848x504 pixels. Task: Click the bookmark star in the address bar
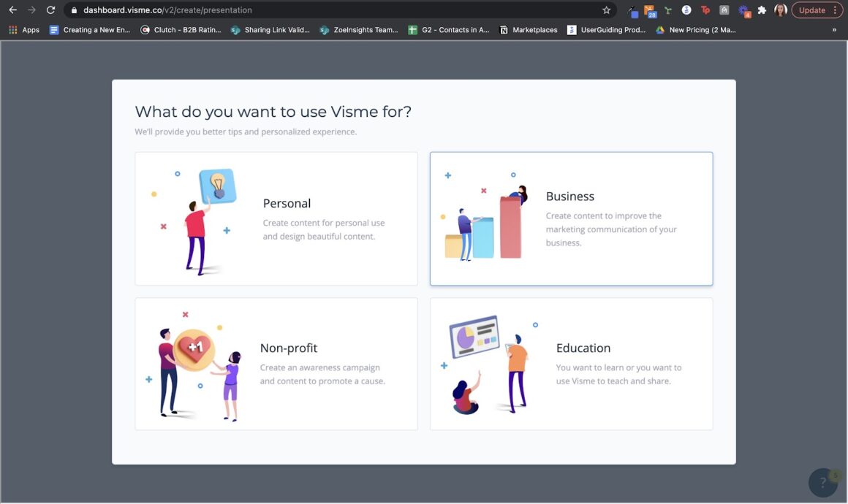pyautogui.click(x=607, y=10)
